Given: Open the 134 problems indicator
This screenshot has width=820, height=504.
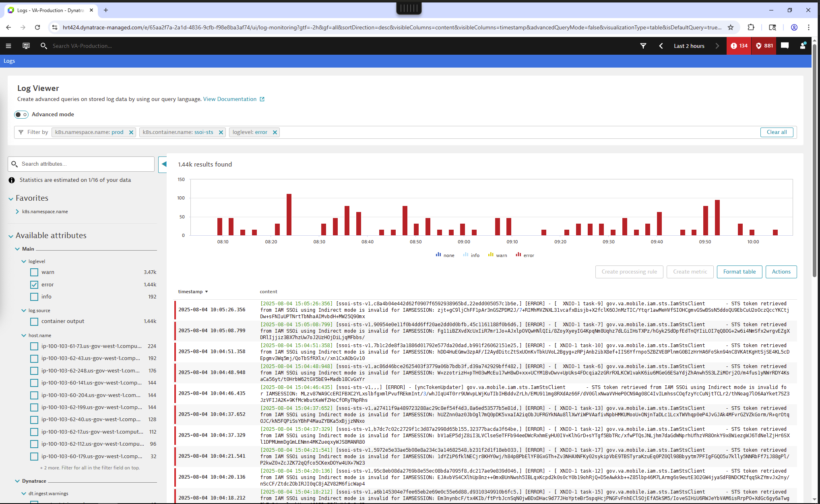Looking at the screenshot, I should pos(739,46).
